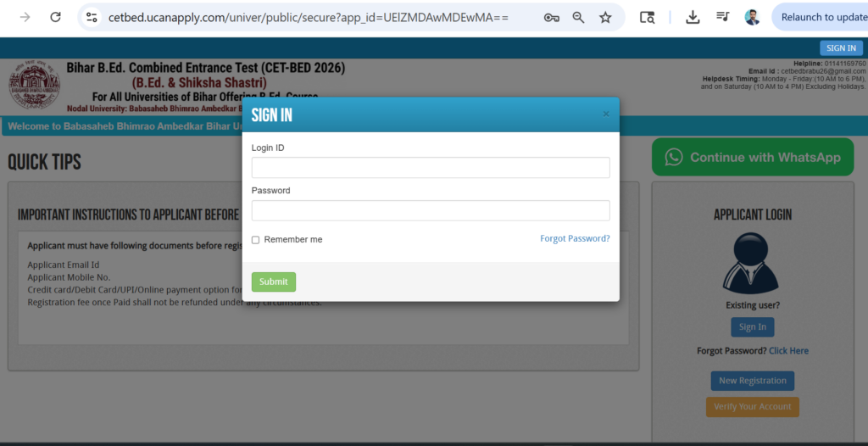Open the Chrome profile avatar

pyautogui.click(x=752, y=17)
